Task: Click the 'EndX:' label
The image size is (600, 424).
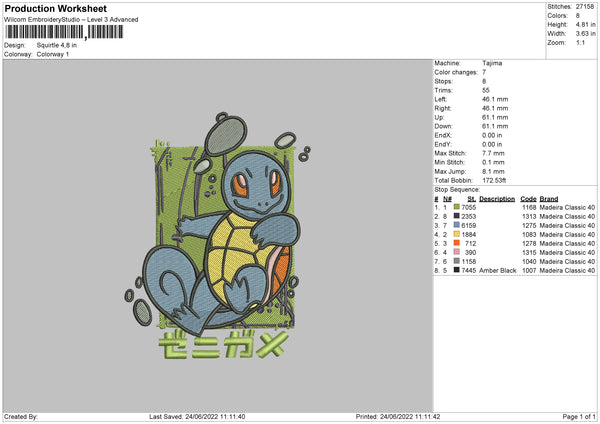Action: [443, 135]
